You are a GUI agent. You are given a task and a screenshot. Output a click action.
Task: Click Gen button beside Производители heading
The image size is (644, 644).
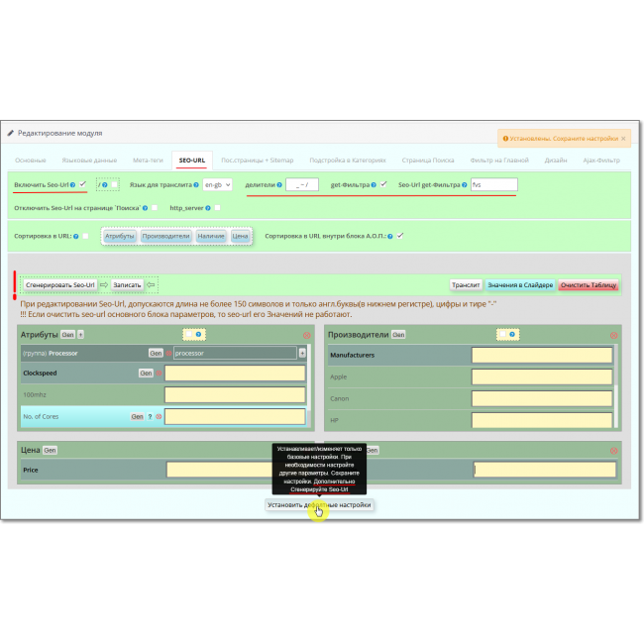coord(397,335)
